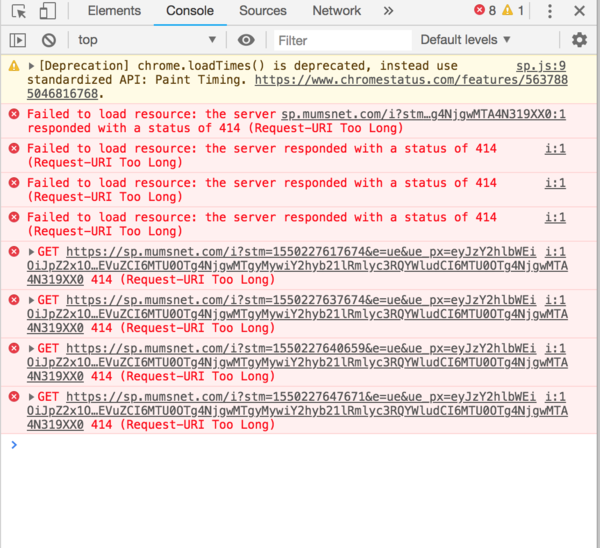Open the URL containing stm=1550227617674

tap(297, 266)
